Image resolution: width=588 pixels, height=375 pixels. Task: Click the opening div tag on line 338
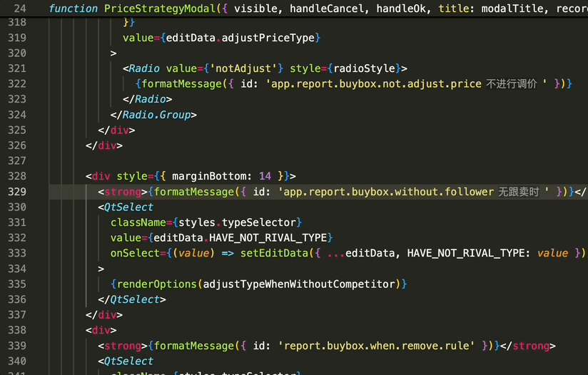click(101, 330)
